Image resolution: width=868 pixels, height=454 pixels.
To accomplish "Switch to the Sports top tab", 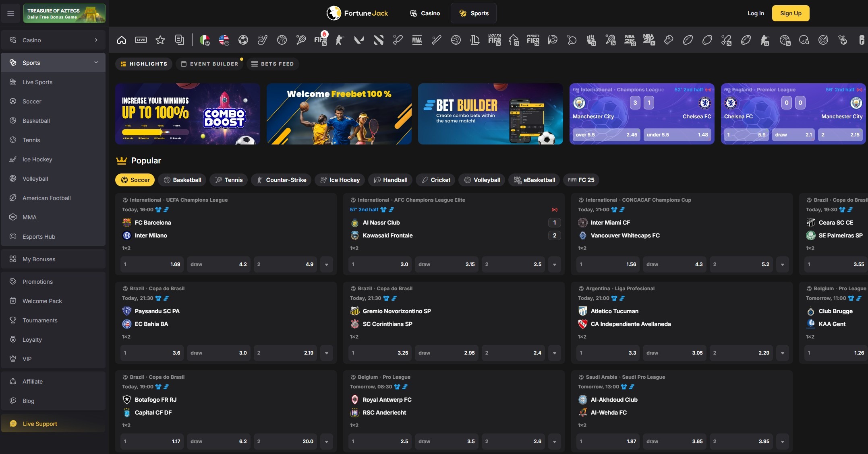I will 474,13.
